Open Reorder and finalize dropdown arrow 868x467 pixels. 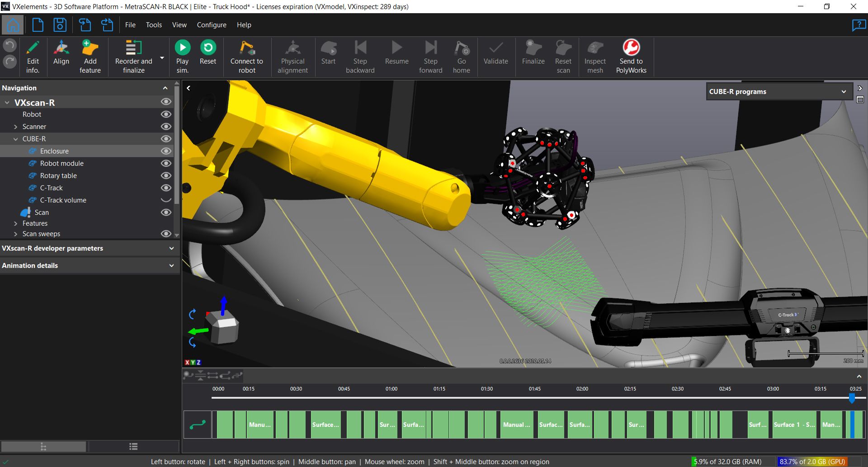pyautogui.click(x=162, y=58)
